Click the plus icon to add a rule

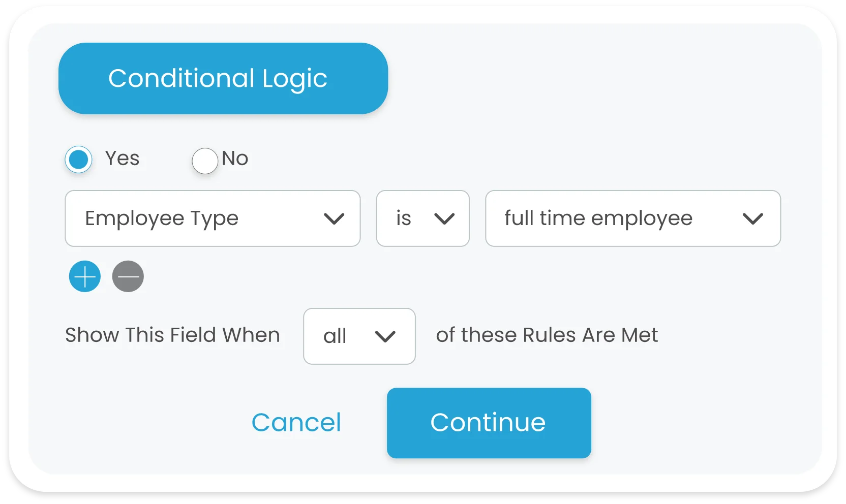click(84, 276)
